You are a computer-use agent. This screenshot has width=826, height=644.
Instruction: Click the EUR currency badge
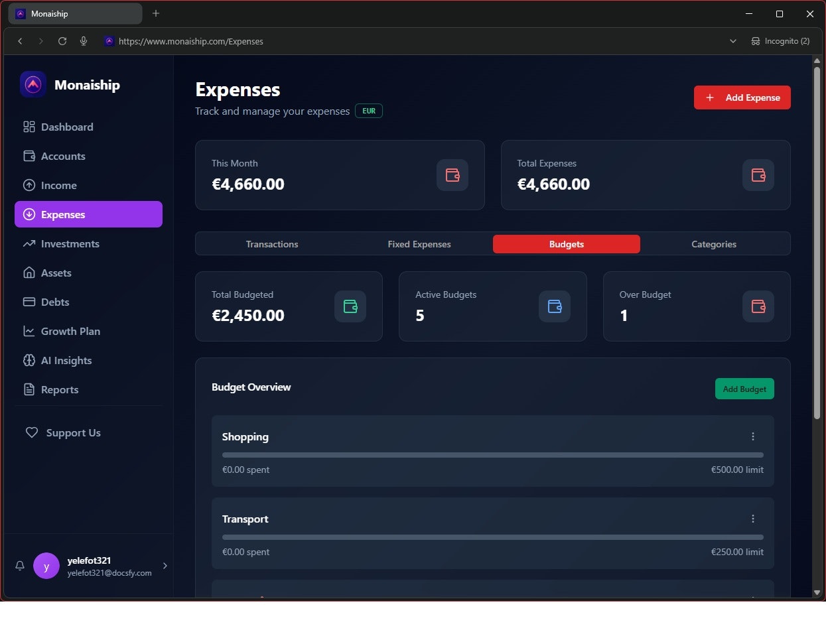[369, 111]
